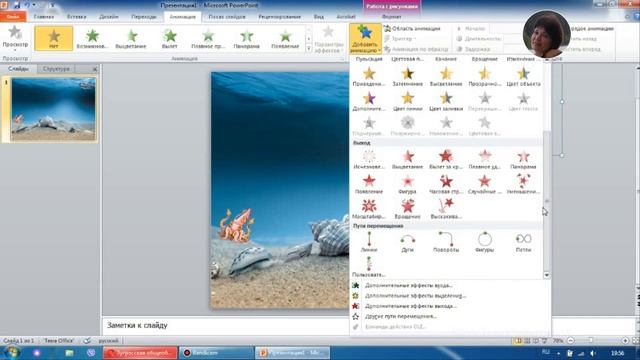Select the 'Выцветание' exit effect in the dropdown
This screenshot has height=360, width=640.
(x=407, y=160)
